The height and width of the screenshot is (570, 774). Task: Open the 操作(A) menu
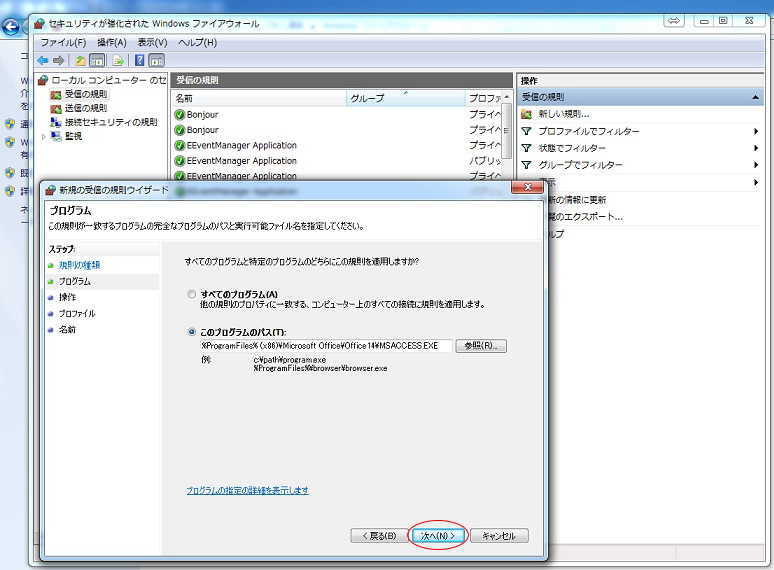tap(112, 42)
